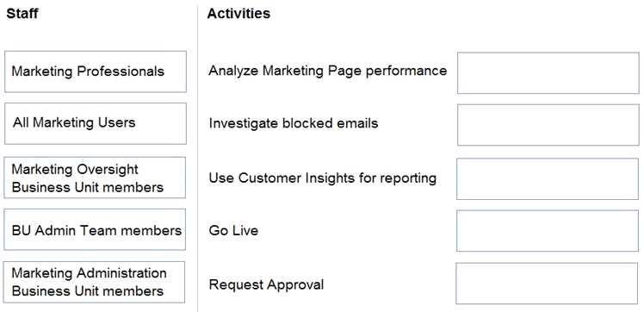
Task: Select the All Marketing Users staff box
Action: pos(96,123)
